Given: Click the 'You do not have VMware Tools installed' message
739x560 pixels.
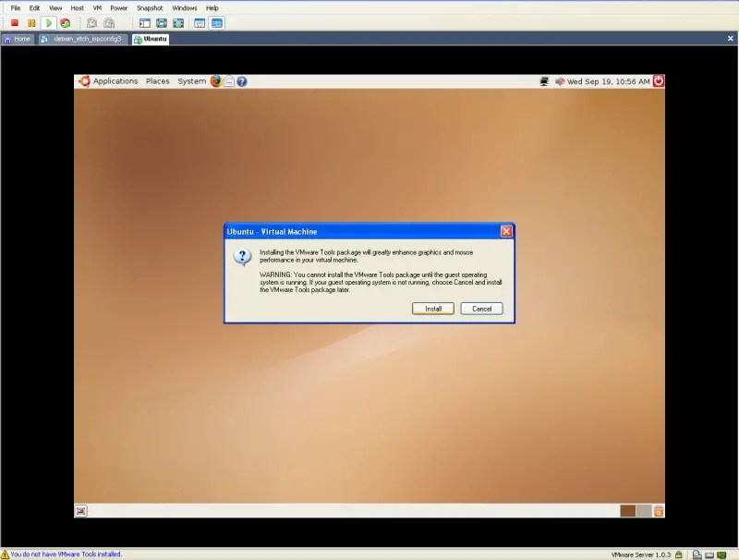Looking at the screenshot, I should [66, 554].
